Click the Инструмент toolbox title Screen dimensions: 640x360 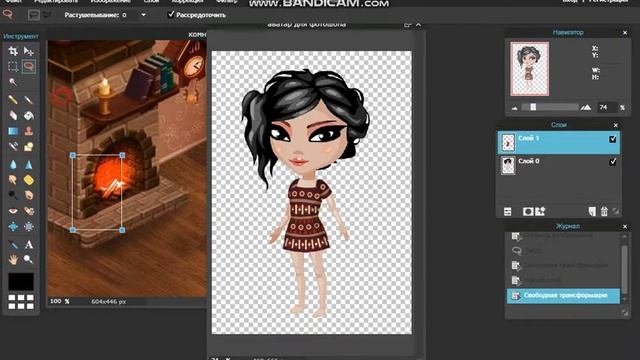pos(20,36)
